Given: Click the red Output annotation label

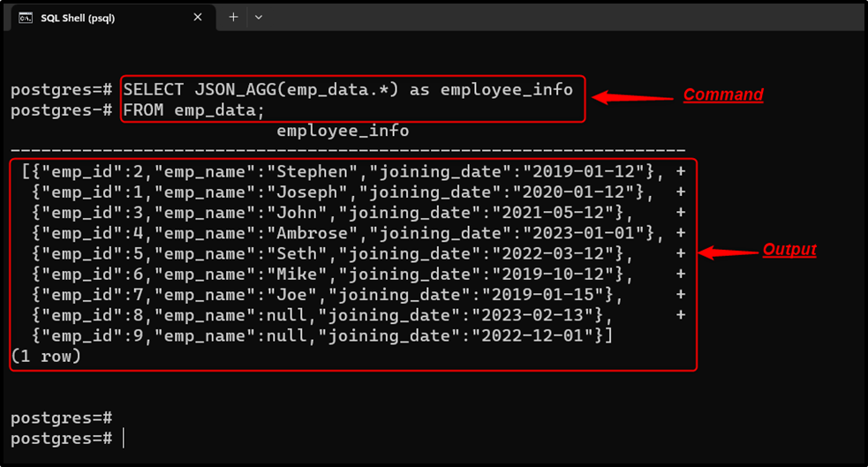Looking at the screenshot, I should click(789, 250).
